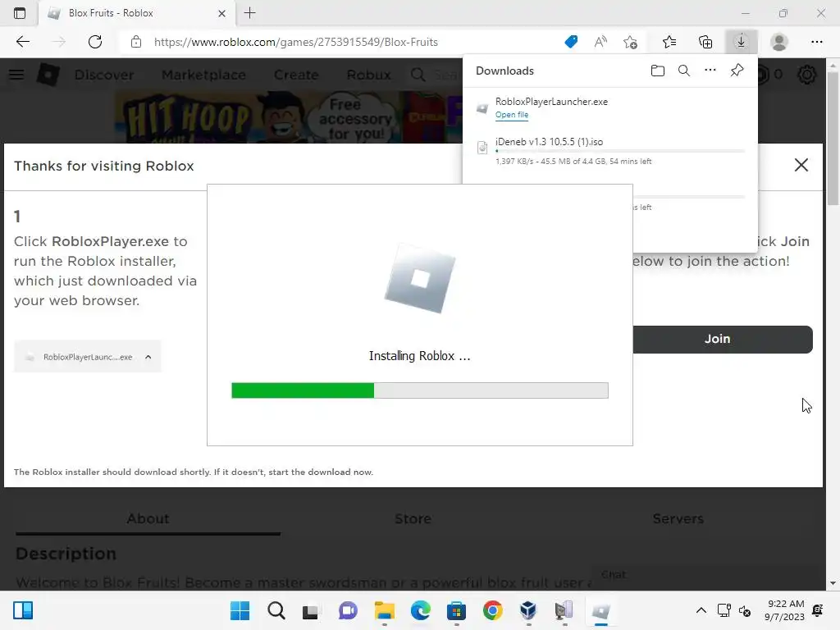Expand RobloxPlayerLauncher.exe download chip arrow
This screenshot has width=840, height=630.
point(148,357)
